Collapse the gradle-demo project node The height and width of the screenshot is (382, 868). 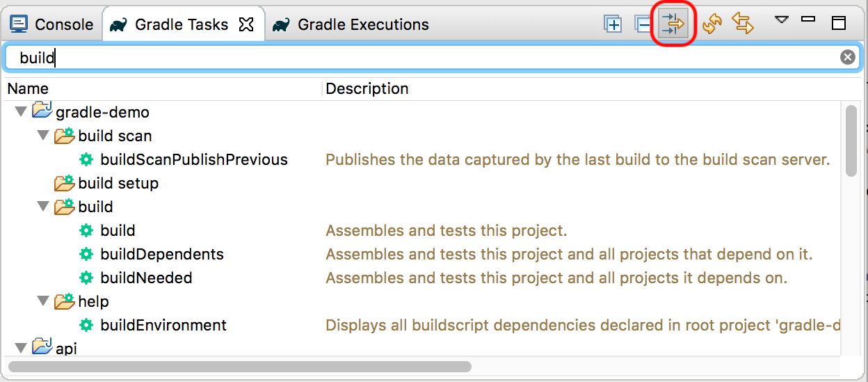(x=19, y=111)
